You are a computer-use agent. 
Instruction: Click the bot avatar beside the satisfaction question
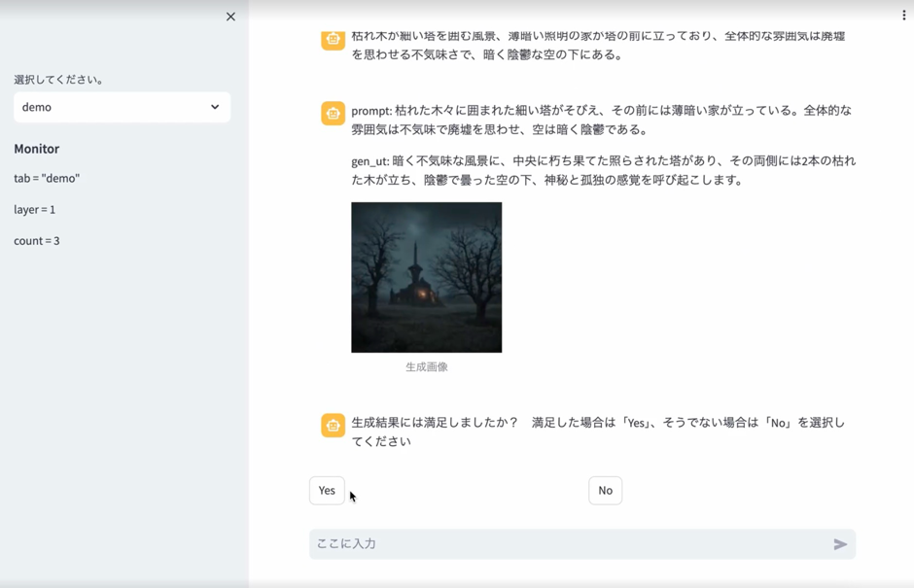tap(334, 426)
